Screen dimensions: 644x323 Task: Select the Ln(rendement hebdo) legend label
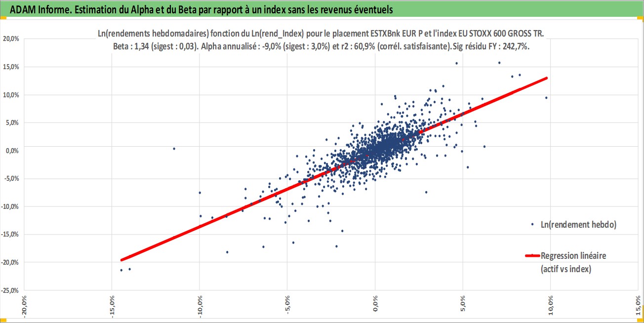pyautogui.click(x=578, y=224)
